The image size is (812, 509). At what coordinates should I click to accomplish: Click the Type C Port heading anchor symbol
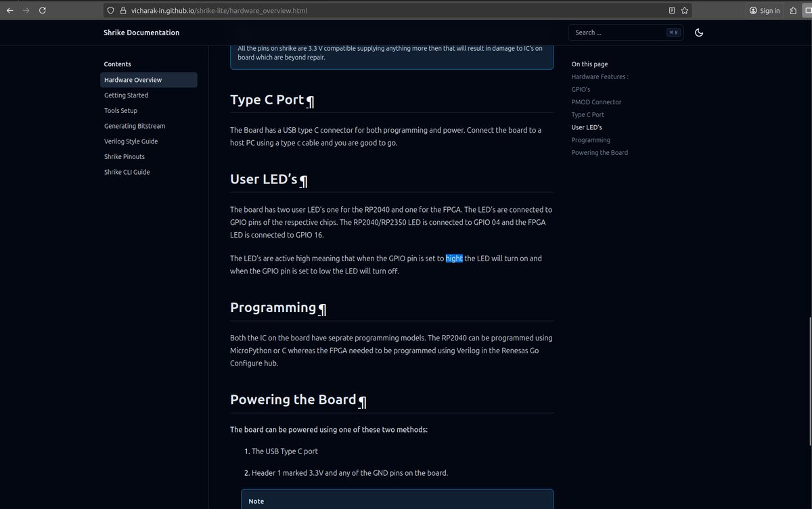[x=310, y=101]
